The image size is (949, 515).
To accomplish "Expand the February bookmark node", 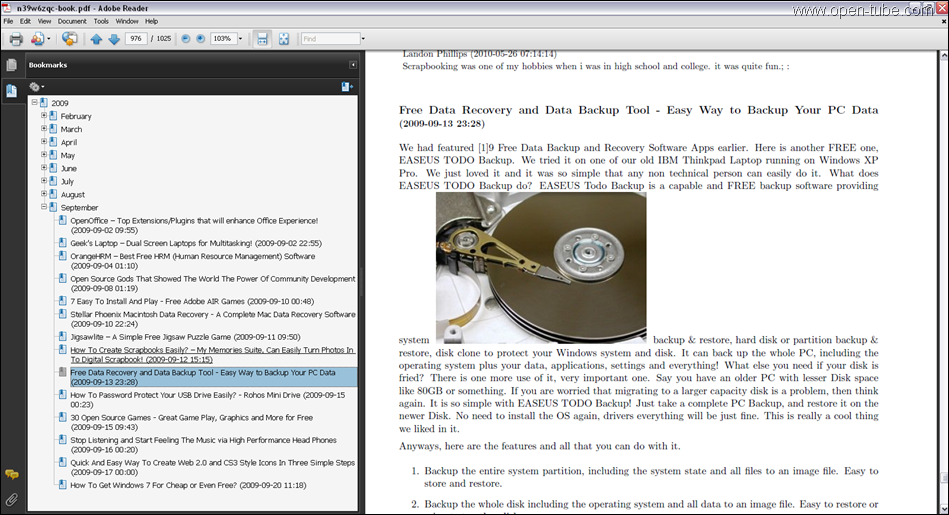I will click(x=44, y=116).
